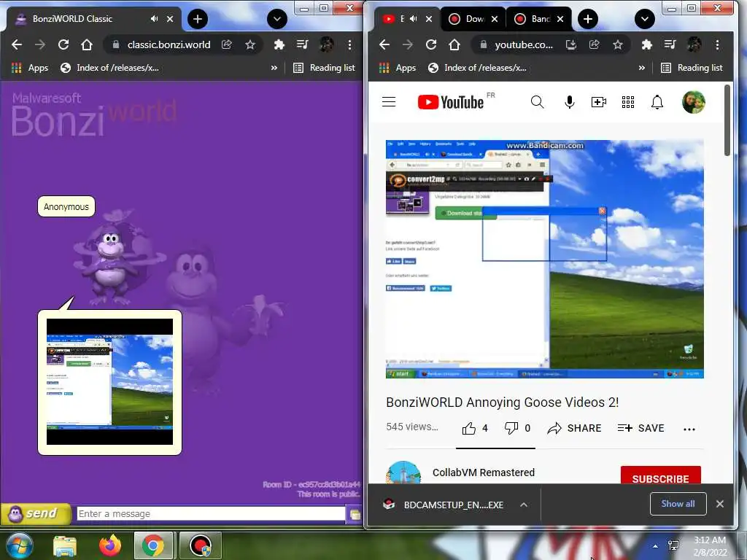Open Firefox from the taskbar
747x560 pixels.
[x=110, y=545]
